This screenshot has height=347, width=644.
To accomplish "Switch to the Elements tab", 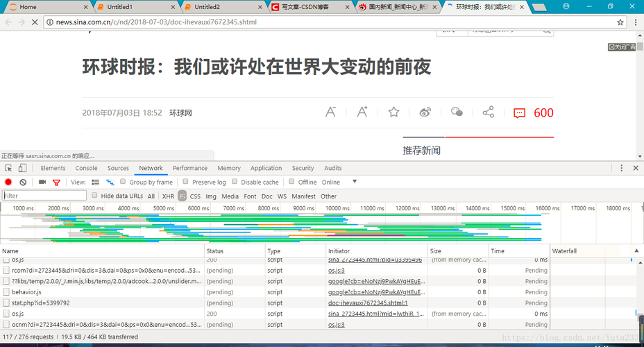I will tap(53, 168).
